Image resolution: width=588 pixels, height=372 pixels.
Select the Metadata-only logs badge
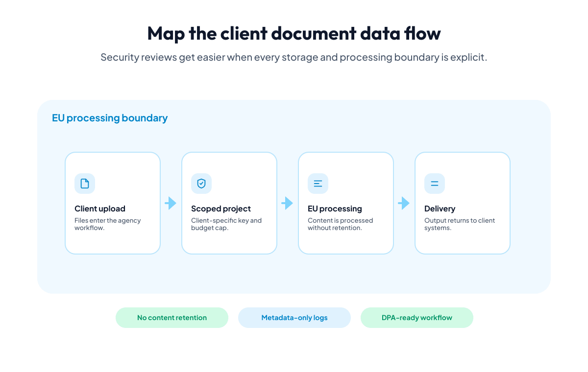pyautogui.click(x=294, y=318)
